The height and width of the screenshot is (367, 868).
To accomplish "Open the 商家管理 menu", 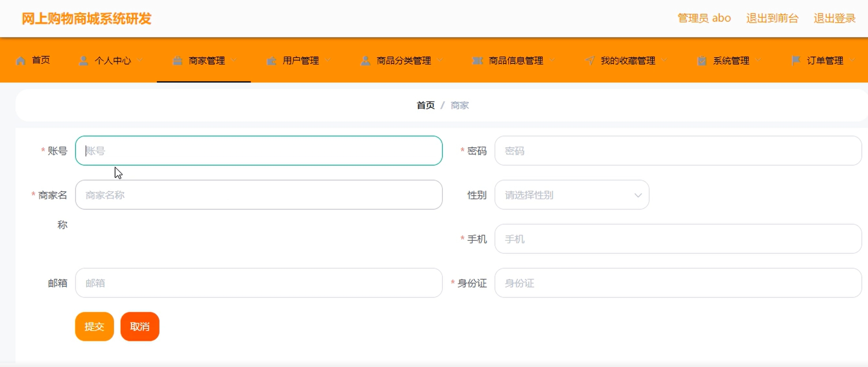I will [x=204, y=60].
